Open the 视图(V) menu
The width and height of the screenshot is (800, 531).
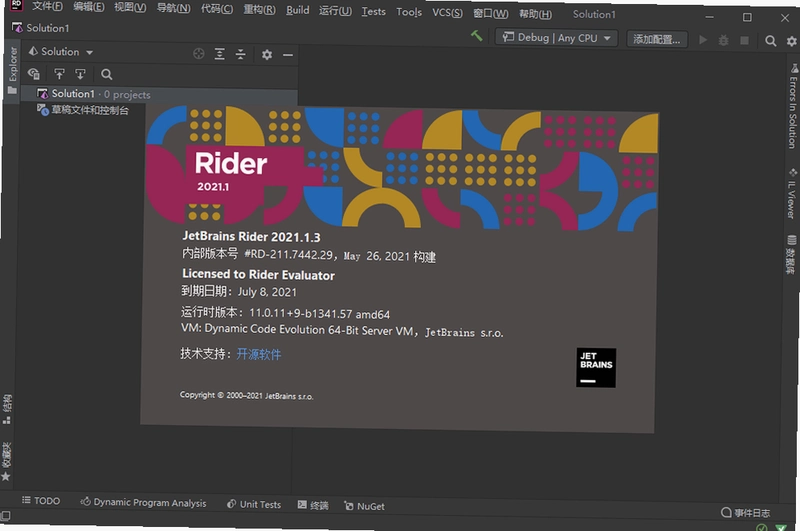point(130,7)
